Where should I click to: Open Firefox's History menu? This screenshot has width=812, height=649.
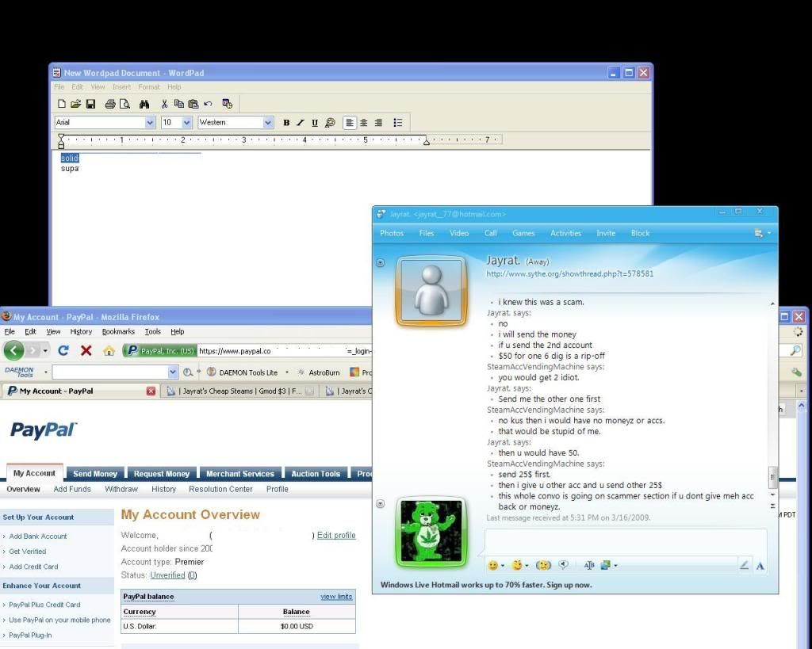pos(81,332)
